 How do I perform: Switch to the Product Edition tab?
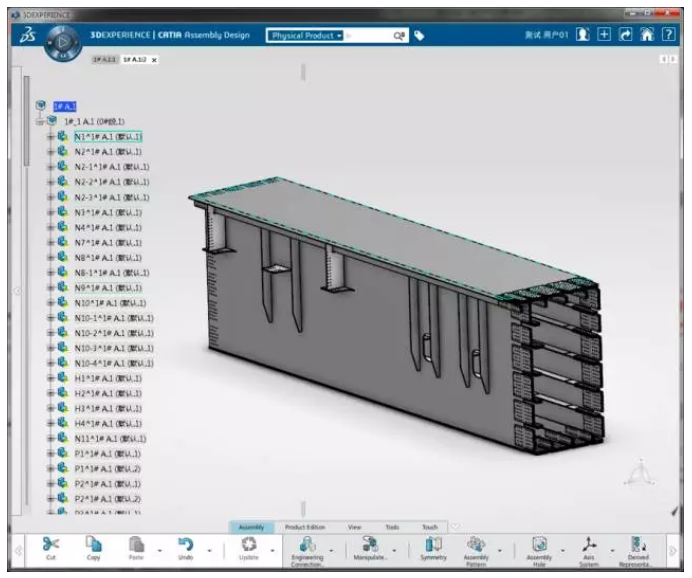pos(305,527)
